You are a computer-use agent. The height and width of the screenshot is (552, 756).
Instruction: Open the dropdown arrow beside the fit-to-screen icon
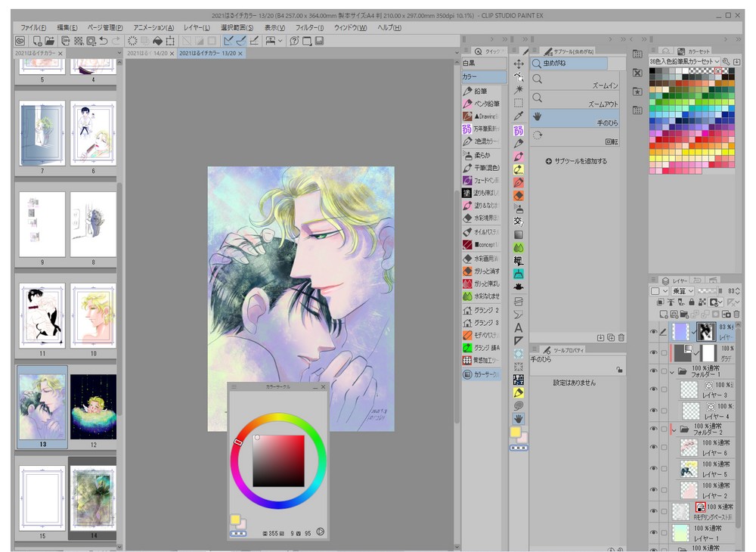(280, 41)
